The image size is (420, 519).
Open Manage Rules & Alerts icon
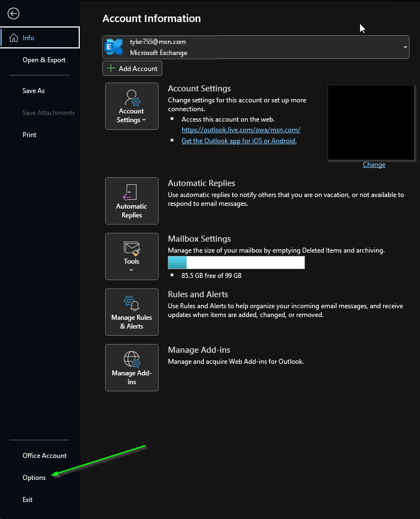click(132, 303)
